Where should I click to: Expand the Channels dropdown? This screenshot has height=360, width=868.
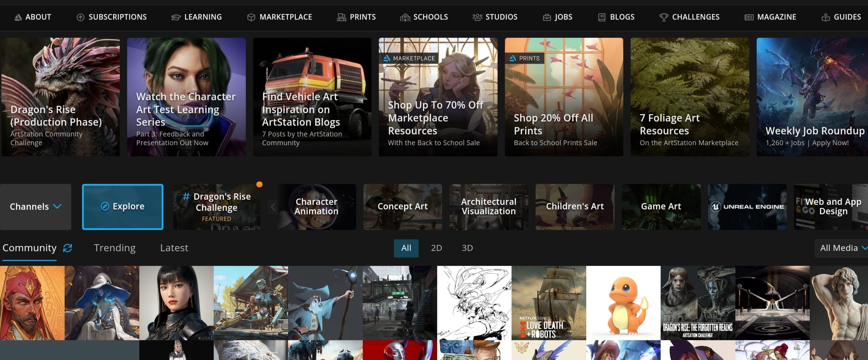tap(36, 207)
